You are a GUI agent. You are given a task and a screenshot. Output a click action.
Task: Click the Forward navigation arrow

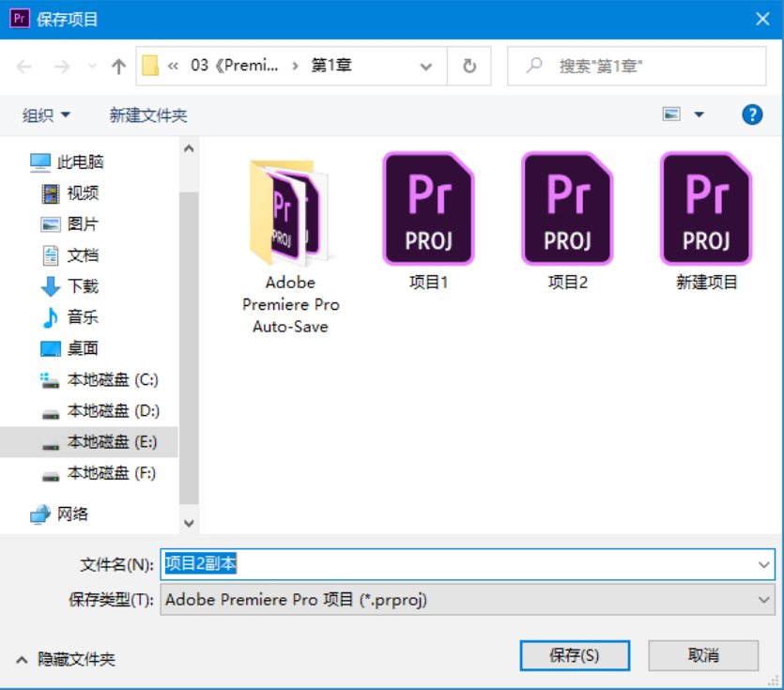point(62,67)
